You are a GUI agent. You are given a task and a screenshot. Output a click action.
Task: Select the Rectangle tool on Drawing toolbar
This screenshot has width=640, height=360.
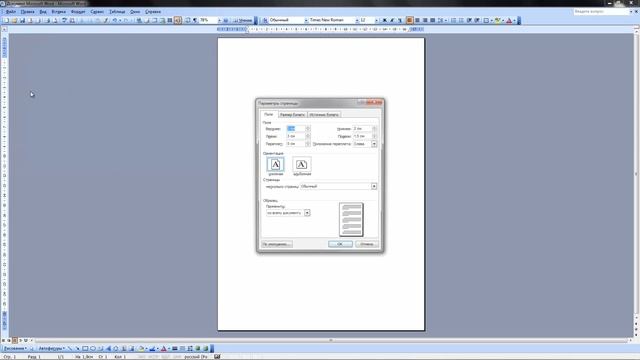[85, 349]
